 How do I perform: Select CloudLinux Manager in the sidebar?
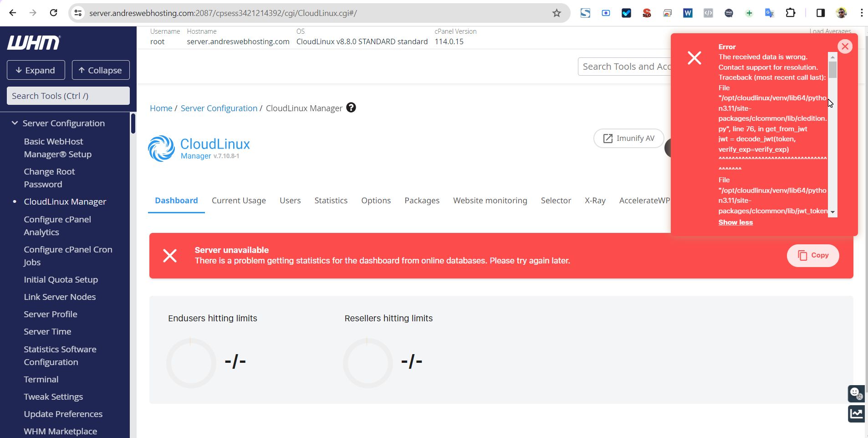click(x=65, y=201)
